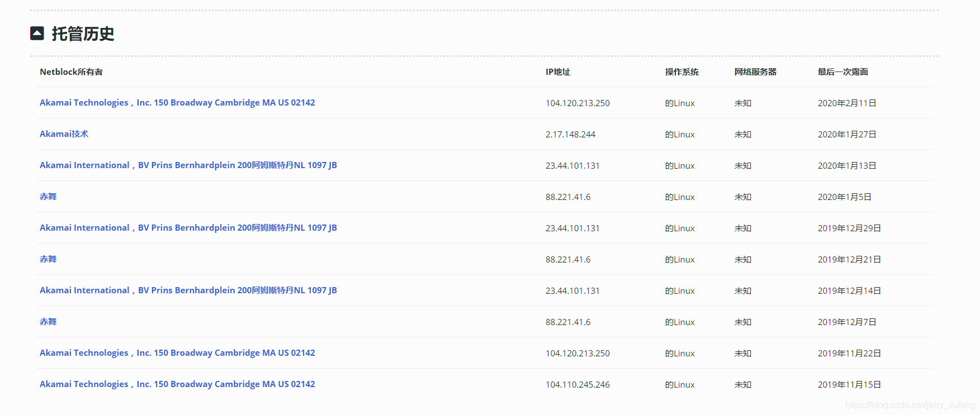Viewport: 980px width, 415px height.
Task: Select IP 88.221.41.6 in 2019年12月21日 row
Action: click(x=568, y=260)
